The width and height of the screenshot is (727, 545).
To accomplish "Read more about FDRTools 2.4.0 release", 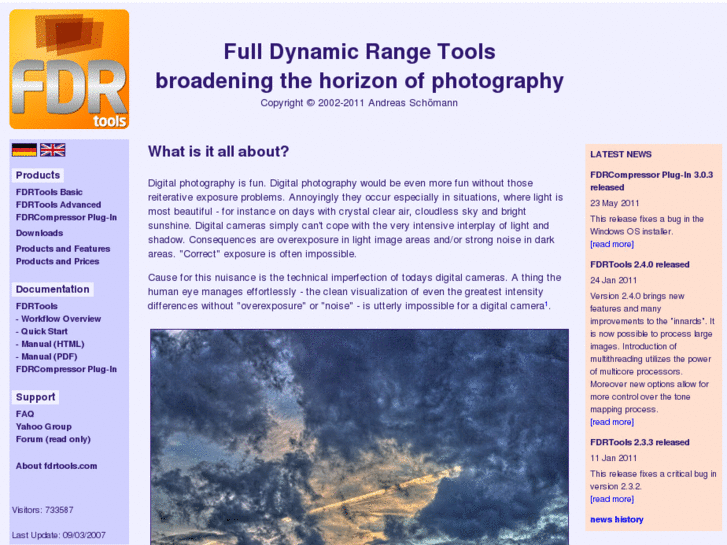I will pyautogui.click(x=612, y=422).
